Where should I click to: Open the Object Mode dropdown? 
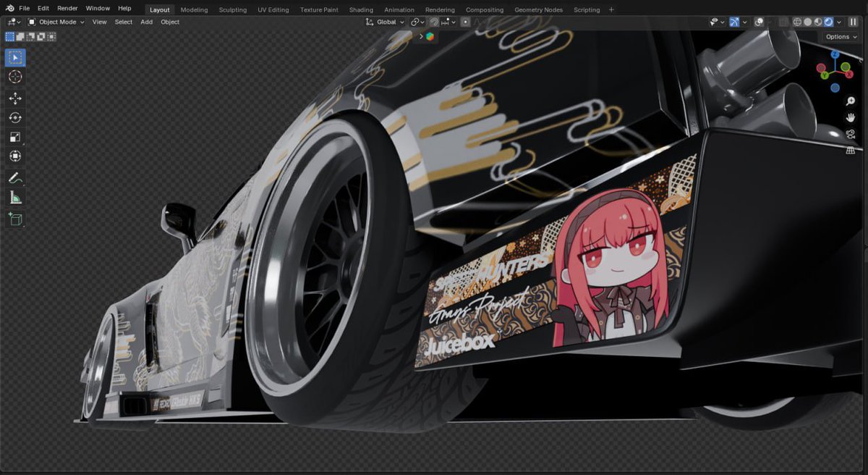tap(56, 22)
